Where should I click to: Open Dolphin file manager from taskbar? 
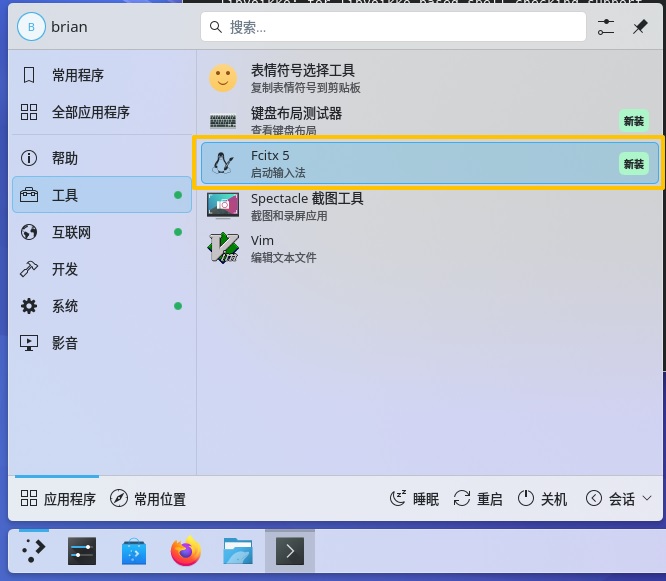coord(238,551)
